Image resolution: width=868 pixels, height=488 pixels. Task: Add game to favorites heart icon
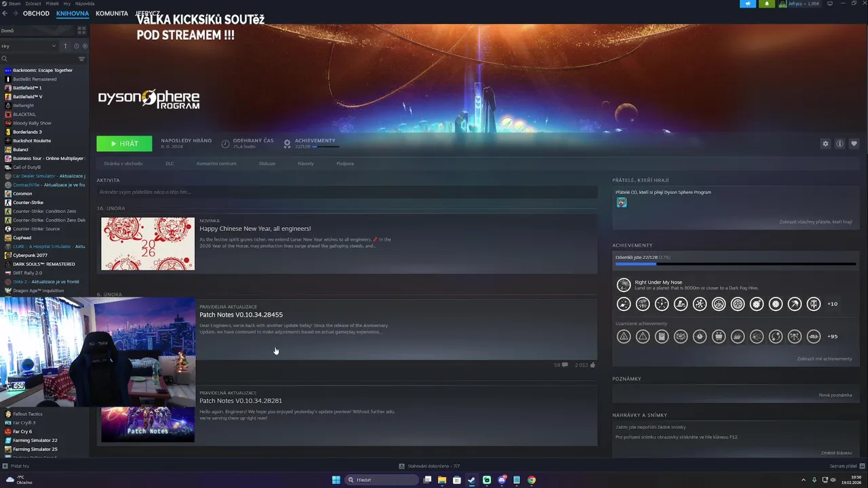point(854,144)
